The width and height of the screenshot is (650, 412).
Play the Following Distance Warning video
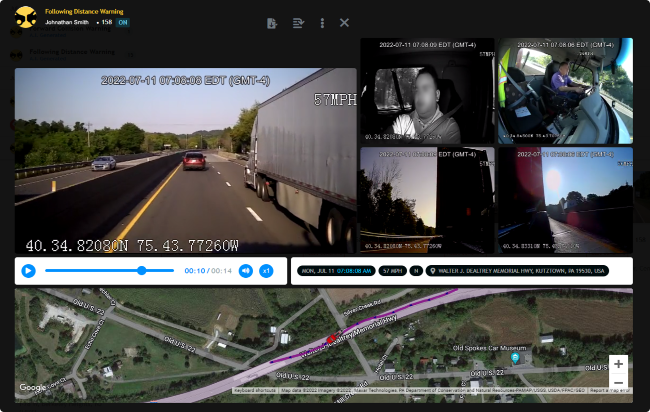[x=28, y=271]
